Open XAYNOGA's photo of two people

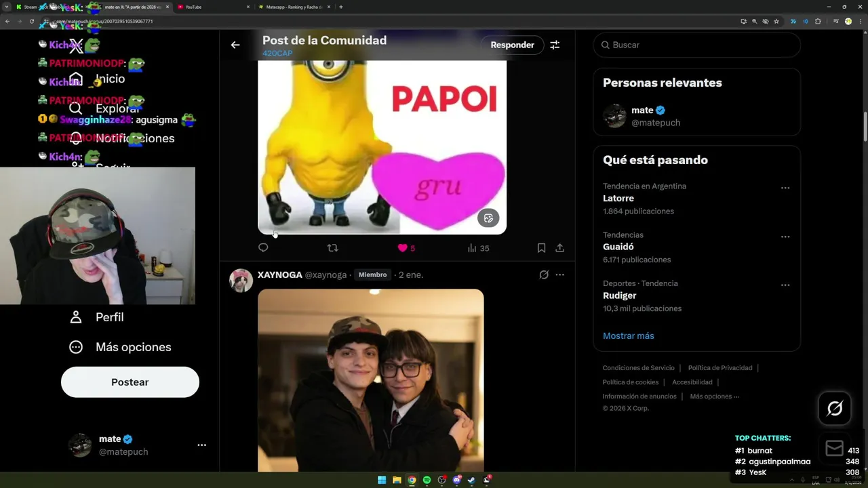click(371, 380)
